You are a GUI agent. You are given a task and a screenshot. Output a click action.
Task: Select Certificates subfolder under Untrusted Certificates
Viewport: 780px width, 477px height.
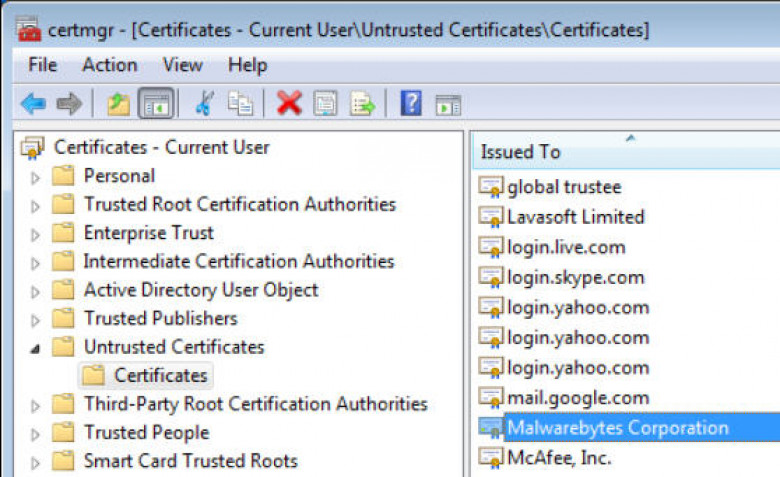point(161,376)
